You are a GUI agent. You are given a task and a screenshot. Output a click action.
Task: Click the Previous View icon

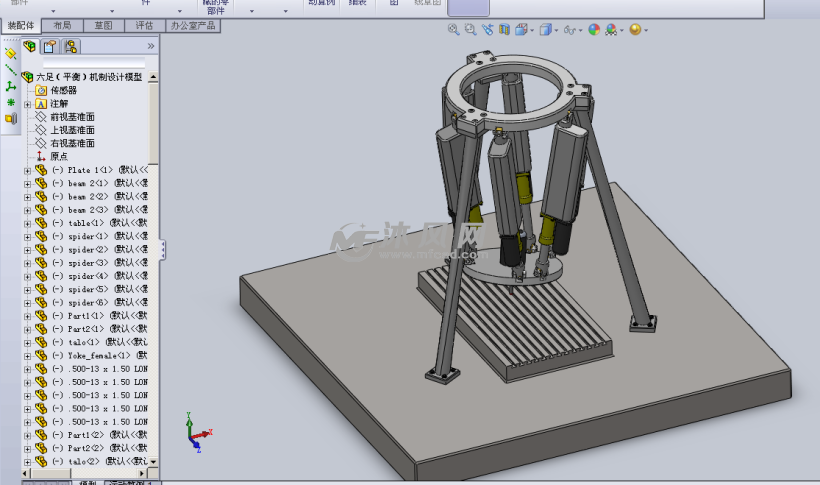tap(487, 30)
